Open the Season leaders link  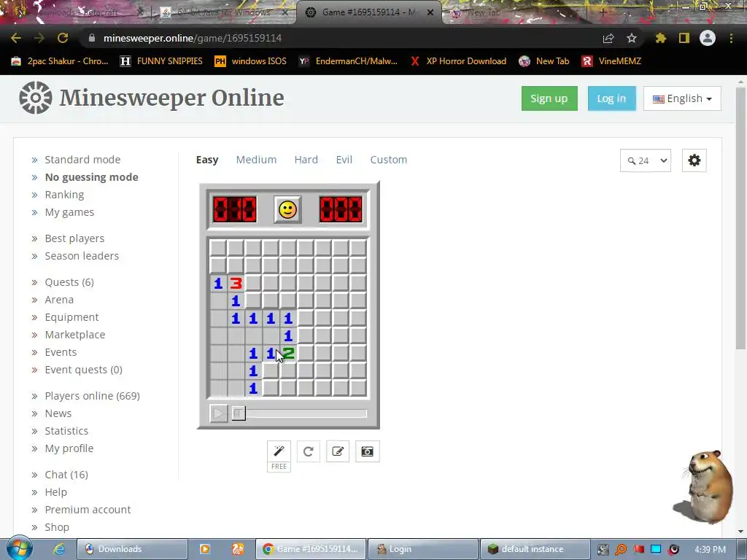pyautogui.click(x=82, y=256)
